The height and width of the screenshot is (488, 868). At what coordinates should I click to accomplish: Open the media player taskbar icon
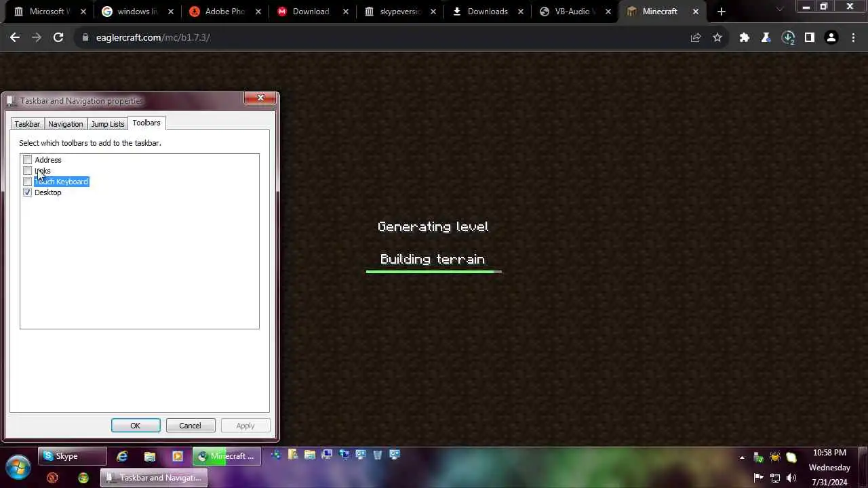point(178,456)
